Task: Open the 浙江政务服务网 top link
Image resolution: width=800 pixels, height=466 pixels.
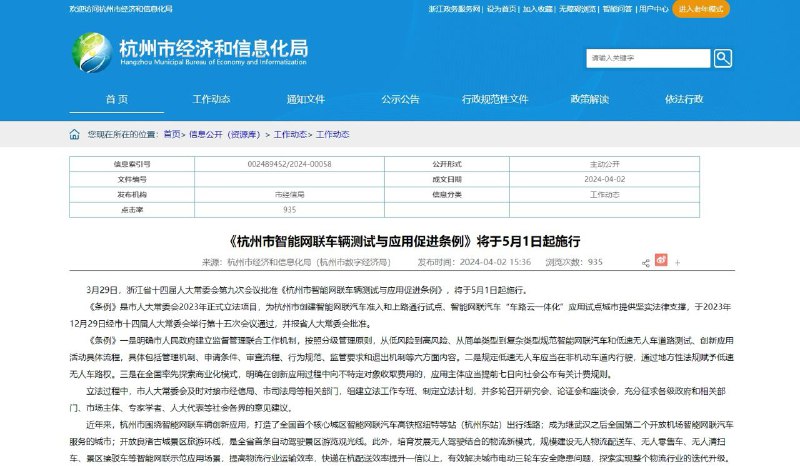Action: pos(454,9)
